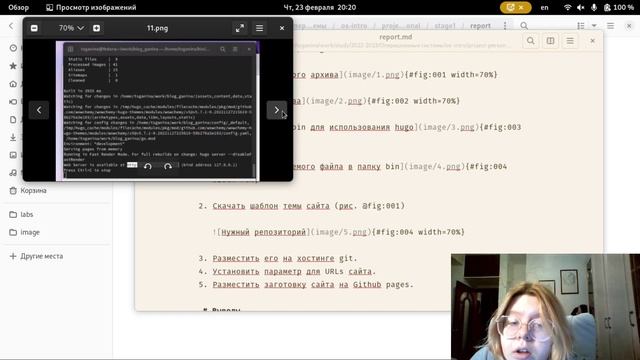Screen dimensions: 640x360
Task: Click the Нужный репозиторий caption text
Action: (264, 232)
